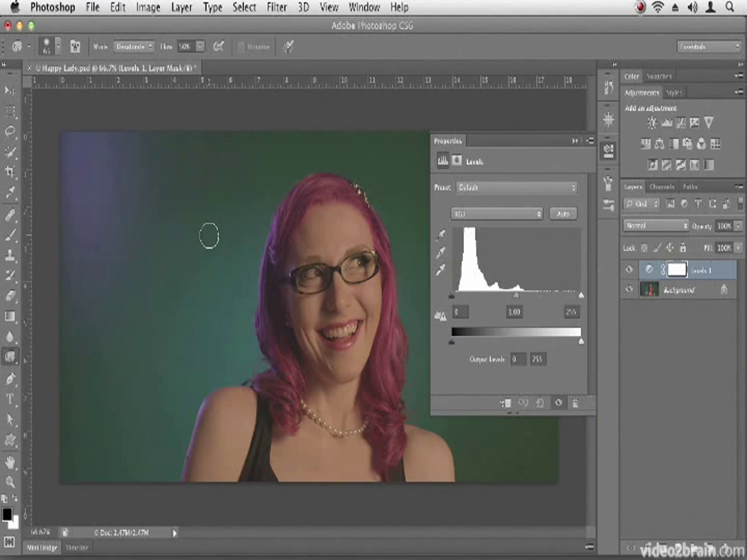The image size is (747, 560).
Task: Select the Type tool
Action: (x=10, y=399)
